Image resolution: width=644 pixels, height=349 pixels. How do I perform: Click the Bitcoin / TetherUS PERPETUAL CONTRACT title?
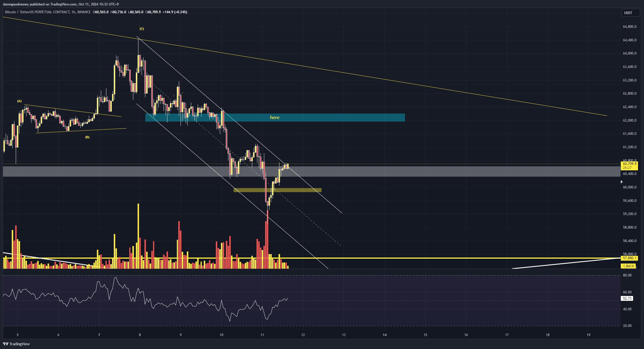point(37,12)
